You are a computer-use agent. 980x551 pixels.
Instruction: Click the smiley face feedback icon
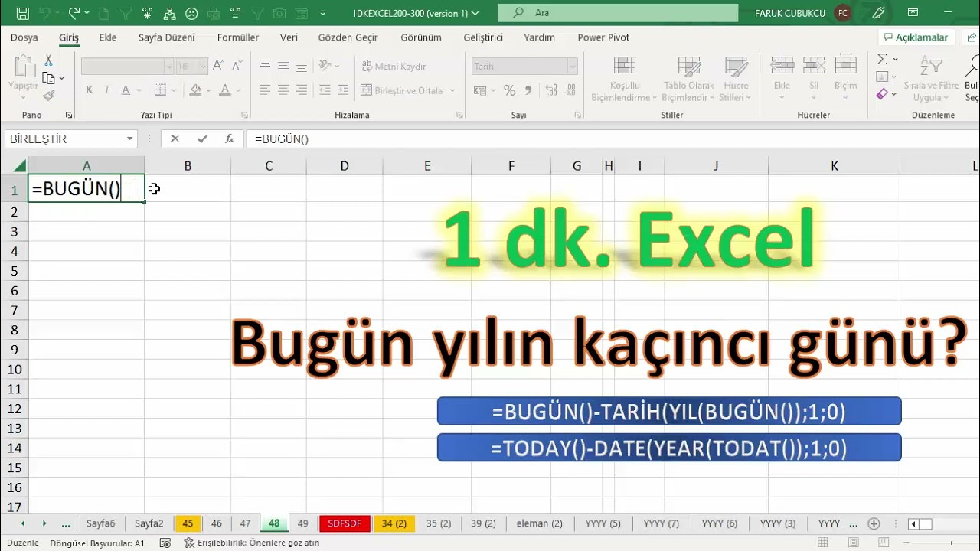click(x=192, y=13)
